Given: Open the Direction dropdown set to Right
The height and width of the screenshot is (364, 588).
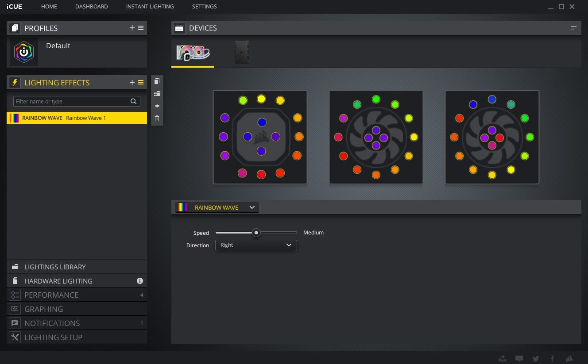Looking at the screenshot, I should coord(256,245).
